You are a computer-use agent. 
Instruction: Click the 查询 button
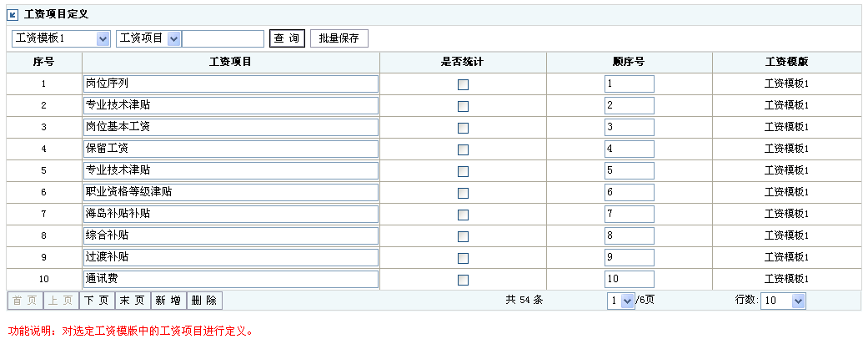click(287, 38)
